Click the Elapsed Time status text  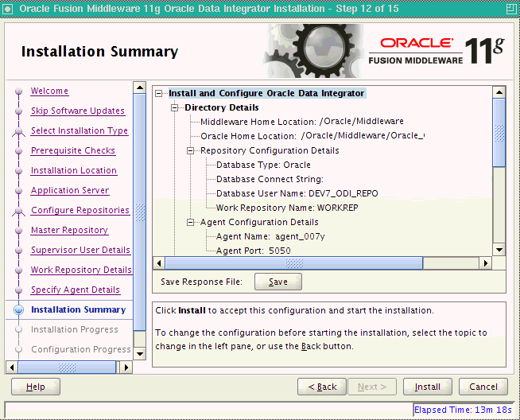463,410
